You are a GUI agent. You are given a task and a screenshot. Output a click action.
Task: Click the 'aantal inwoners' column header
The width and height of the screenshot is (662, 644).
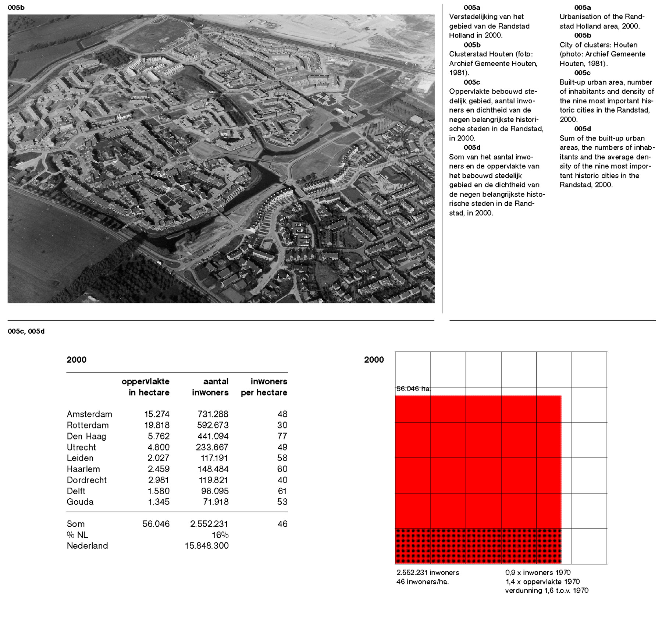click(x=210, y=387)
